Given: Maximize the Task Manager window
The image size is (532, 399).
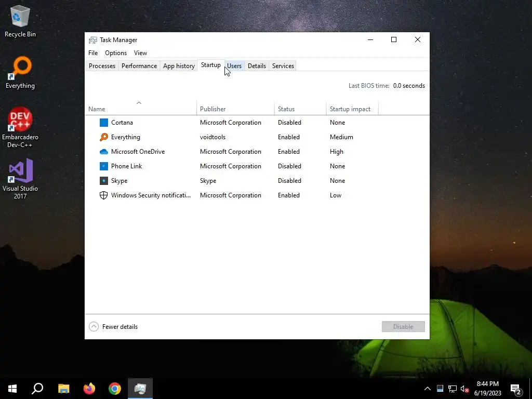Looking at the screenshot, I should pos(394,39).
